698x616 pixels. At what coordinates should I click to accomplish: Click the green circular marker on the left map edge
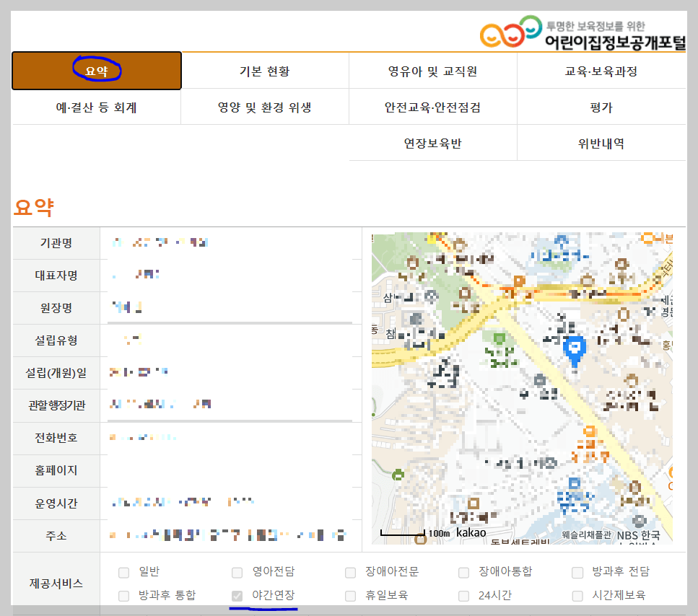pos(396,475)
